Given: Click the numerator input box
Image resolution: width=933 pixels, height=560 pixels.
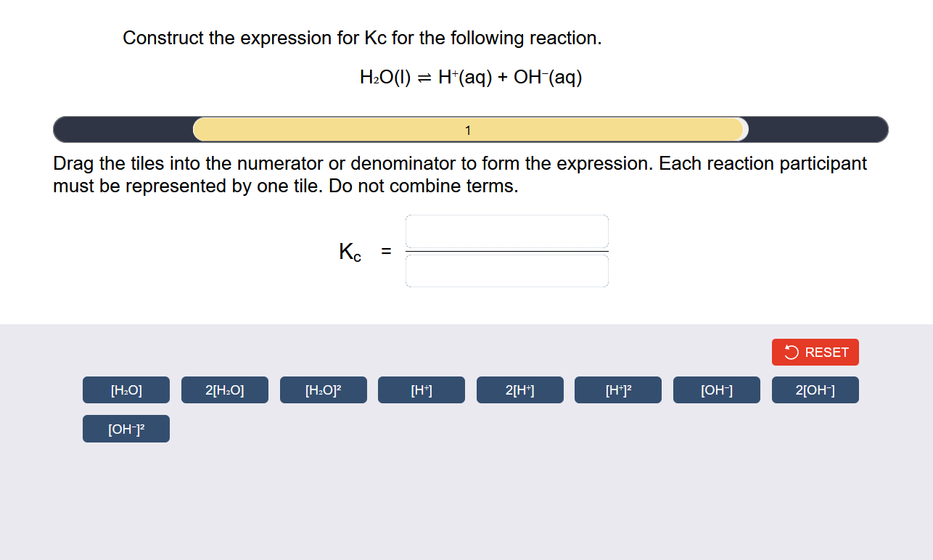Looking at the screenshot, I should coord(506,231).
